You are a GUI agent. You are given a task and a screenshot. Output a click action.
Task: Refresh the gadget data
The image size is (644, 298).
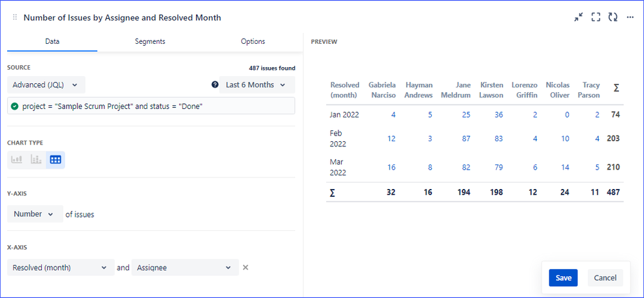[x=613, y=17]
